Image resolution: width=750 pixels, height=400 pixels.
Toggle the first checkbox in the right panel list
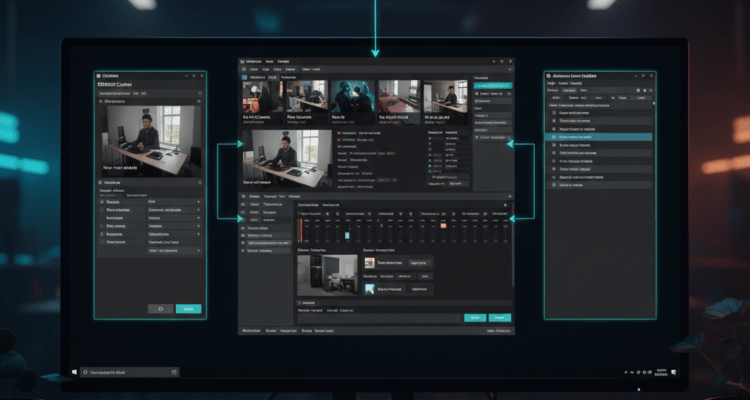coord(552,113)
